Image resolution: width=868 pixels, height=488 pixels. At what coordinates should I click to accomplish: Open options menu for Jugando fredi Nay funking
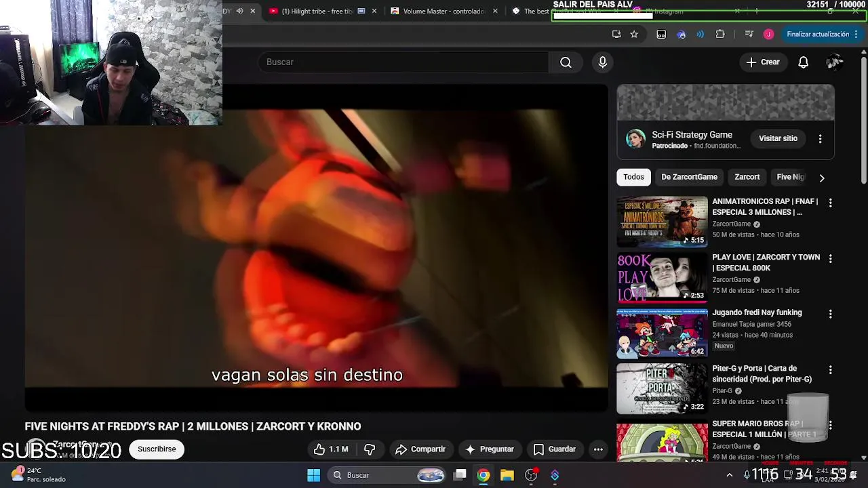click(x=830, y=314)
